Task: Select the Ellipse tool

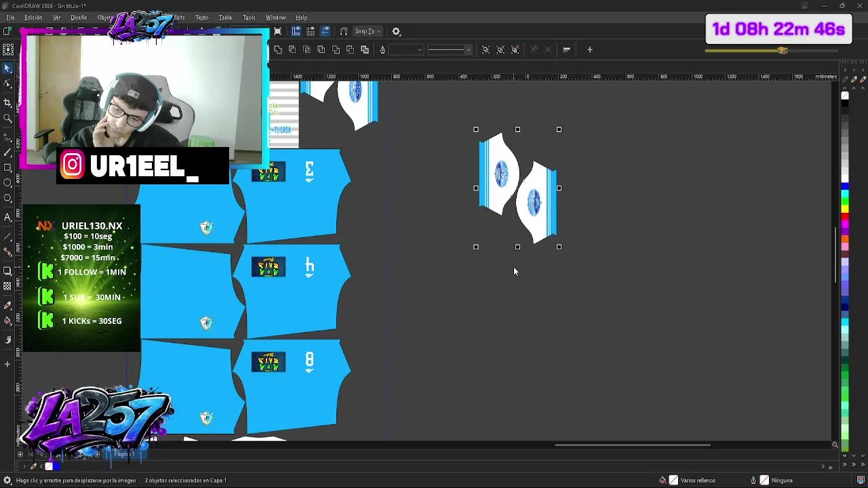Action: pyautogui.click(x=7, y=183)
